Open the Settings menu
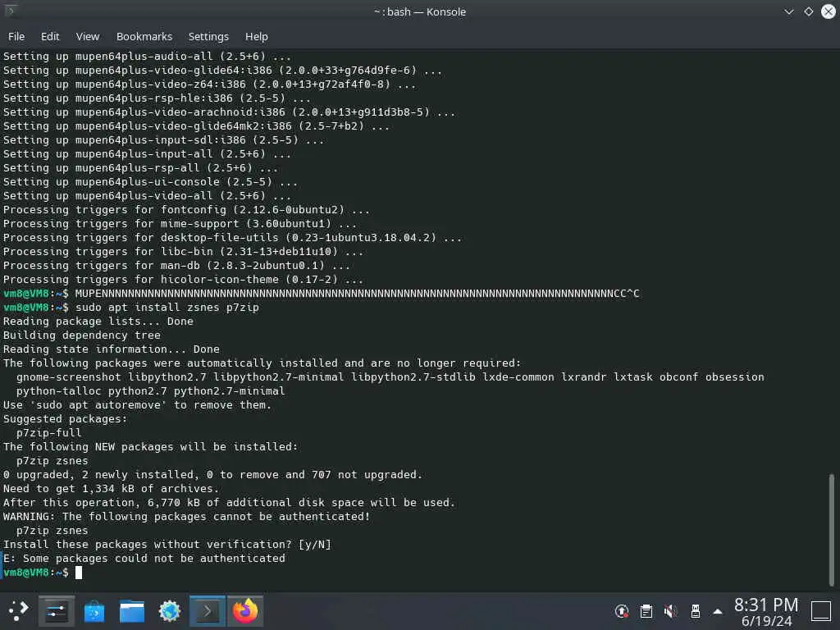Viewport: 840px width, 630px height. click(x=208, y=36)
